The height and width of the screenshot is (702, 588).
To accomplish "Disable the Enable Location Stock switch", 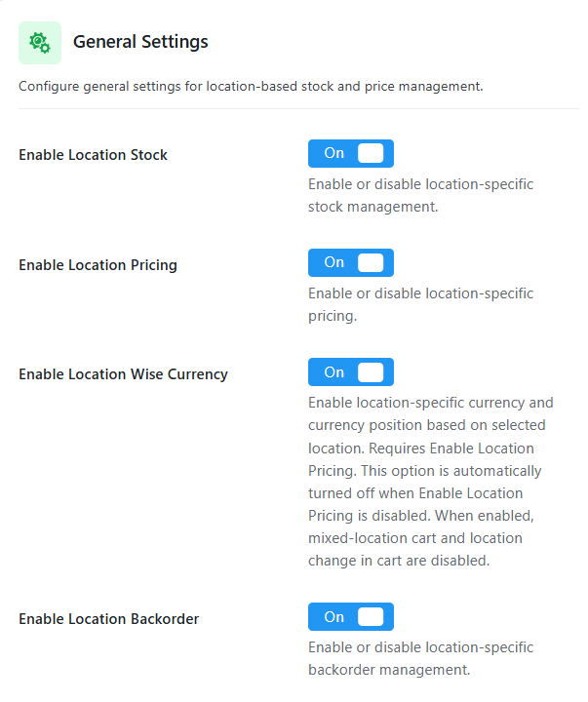I will [x=351, y=154].
